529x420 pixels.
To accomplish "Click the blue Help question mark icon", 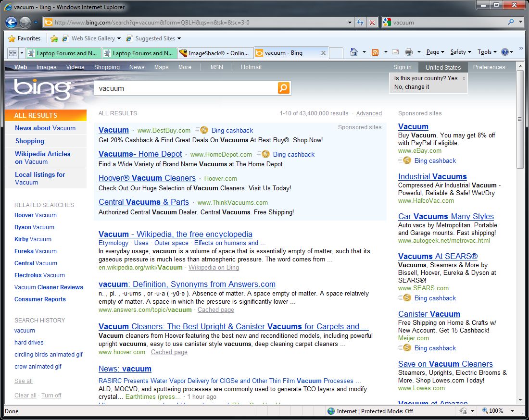I will [504, 52].
